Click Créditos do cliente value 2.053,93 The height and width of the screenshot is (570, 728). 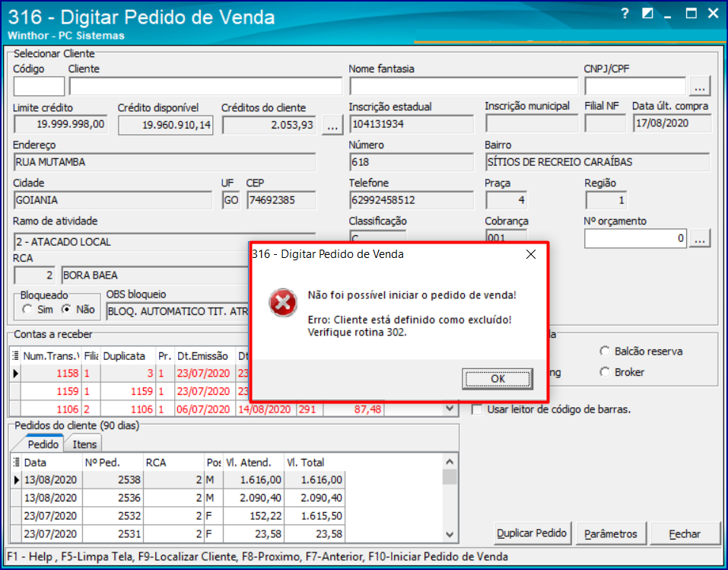click(269, 126)
